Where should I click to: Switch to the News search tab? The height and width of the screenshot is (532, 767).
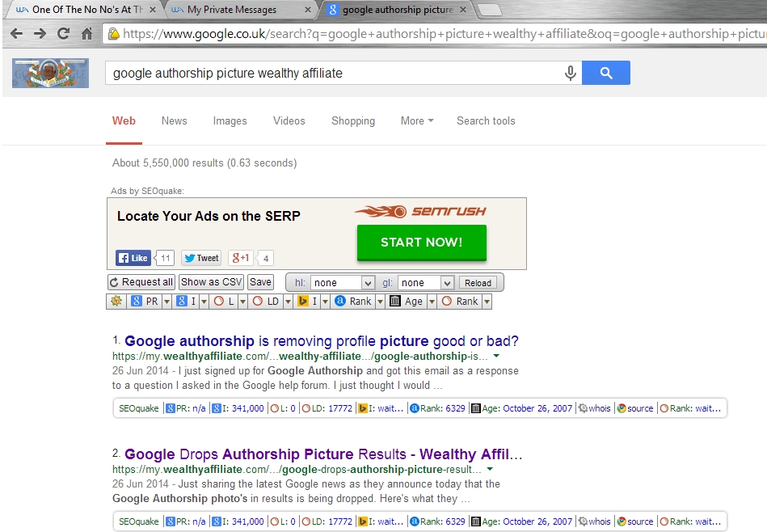(174, 121)
